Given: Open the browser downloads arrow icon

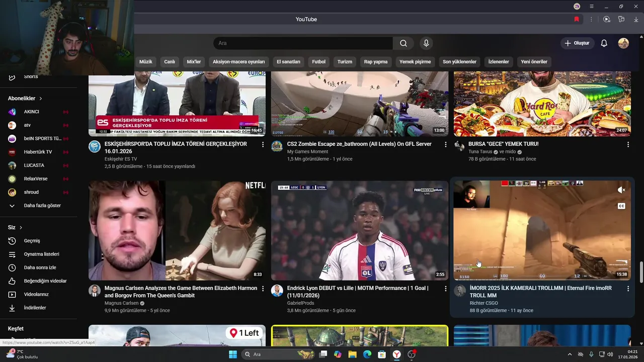Looking at the screenshot, I should (636, 19).
